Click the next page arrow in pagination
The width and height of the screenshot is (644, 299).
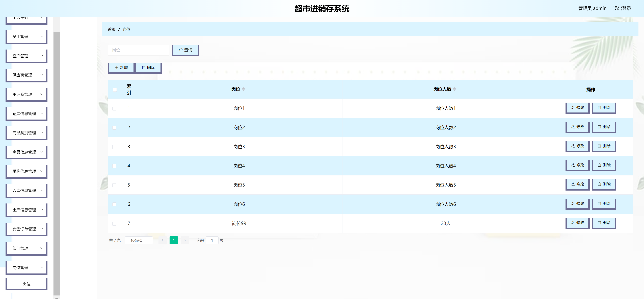point(185,240)
